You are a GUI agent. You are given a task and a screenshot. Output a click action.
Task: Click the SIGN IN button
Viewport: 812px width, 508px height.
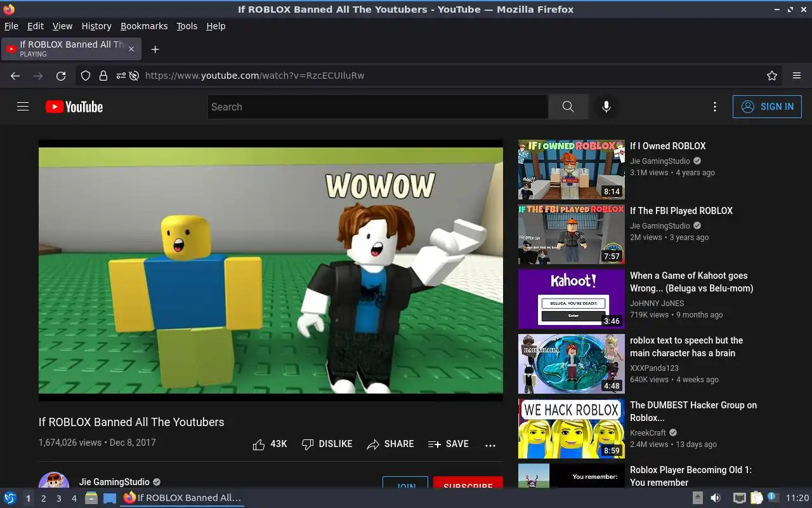(767, 107)
